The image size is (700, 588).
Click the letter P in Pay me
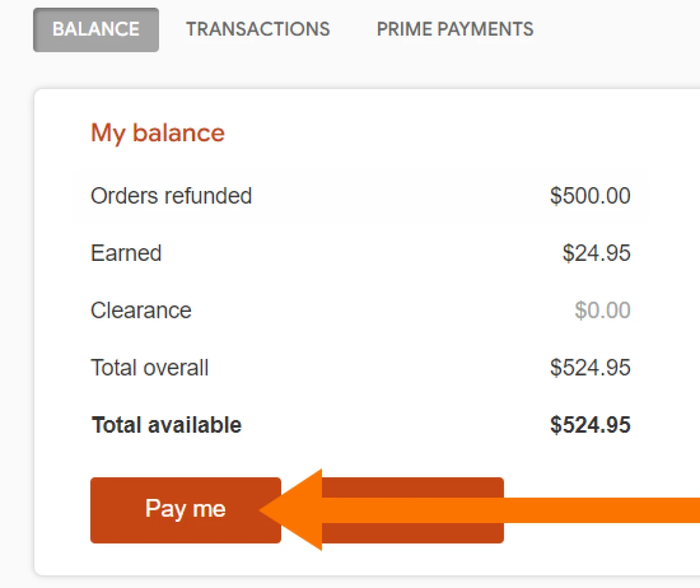(x=153, y=509)
